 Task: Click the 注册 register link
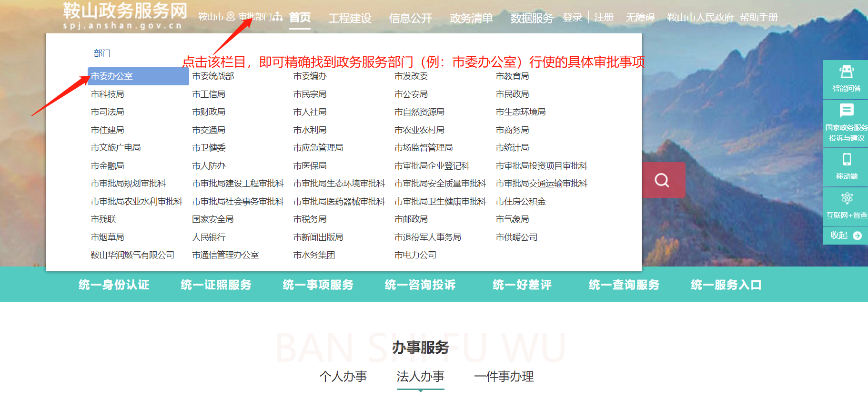click(604, 18)
